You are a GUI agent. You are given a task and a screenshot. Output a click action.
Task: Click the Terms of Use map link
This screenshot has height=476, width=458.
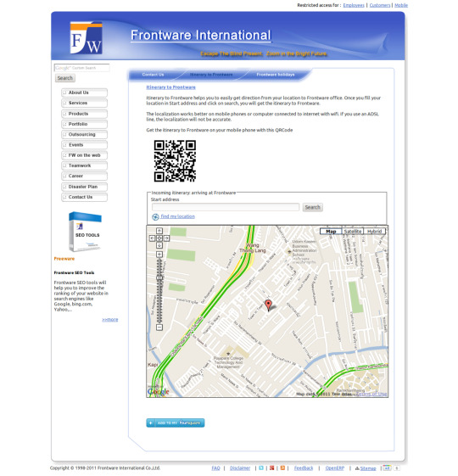tap(371, 394)
